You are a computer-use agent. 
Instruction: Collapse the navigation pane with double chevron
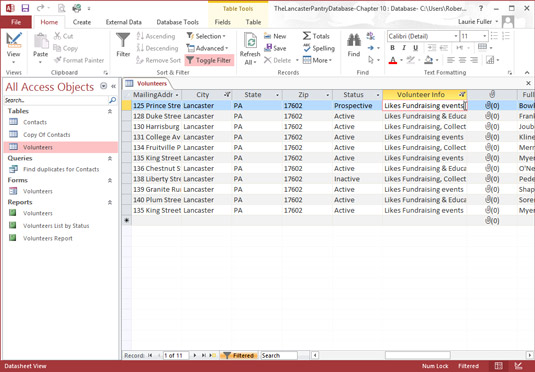(114, 86)
